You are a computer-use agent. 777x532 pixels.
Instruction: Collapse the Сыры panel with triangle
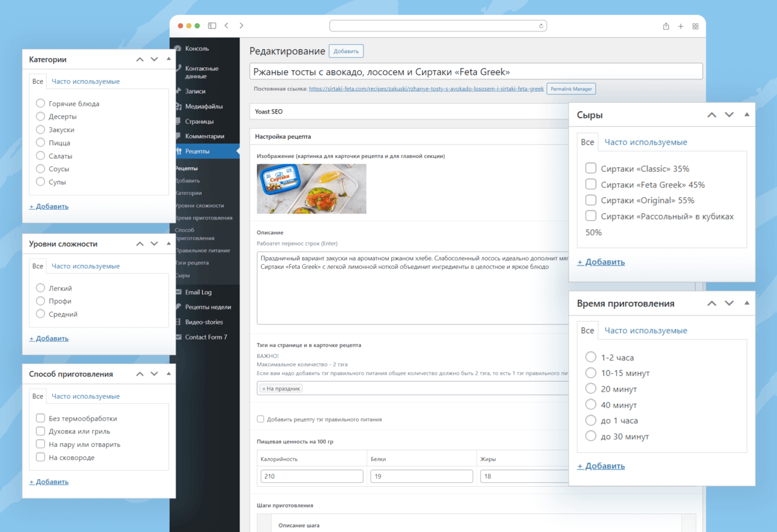click(747, 114)
